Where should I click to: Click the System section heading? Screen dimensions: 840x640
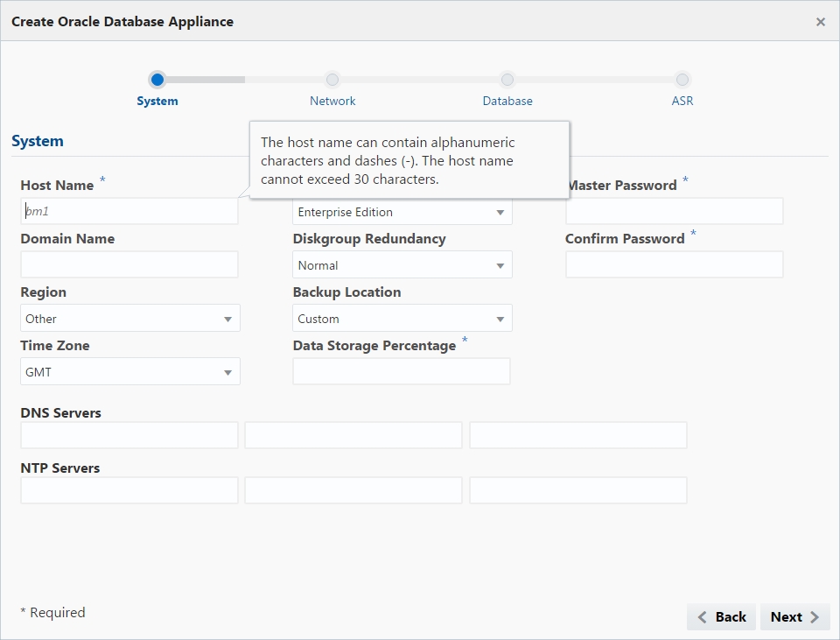point(38,141)
